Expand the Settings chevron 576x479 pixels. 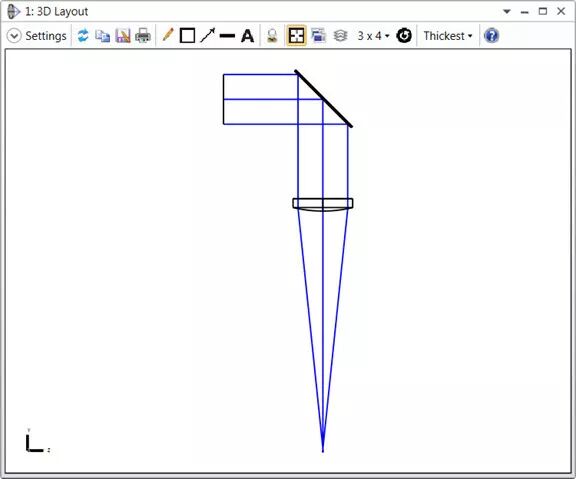click(14, 36)
